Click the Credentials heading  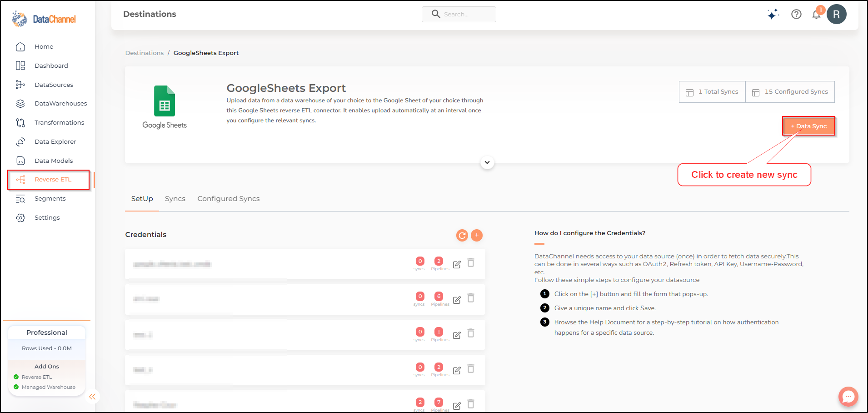pyautogui.click(x=146, y=235)
